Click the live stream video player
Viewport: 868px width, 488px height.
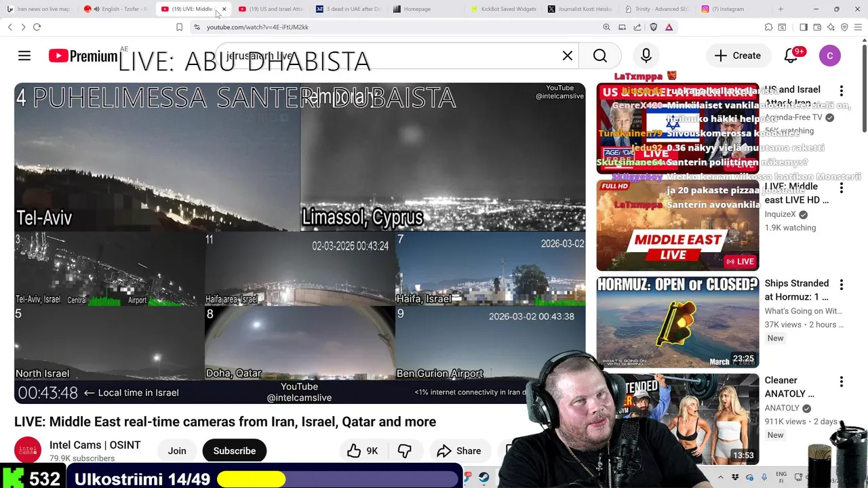click(x=300, y=243)
